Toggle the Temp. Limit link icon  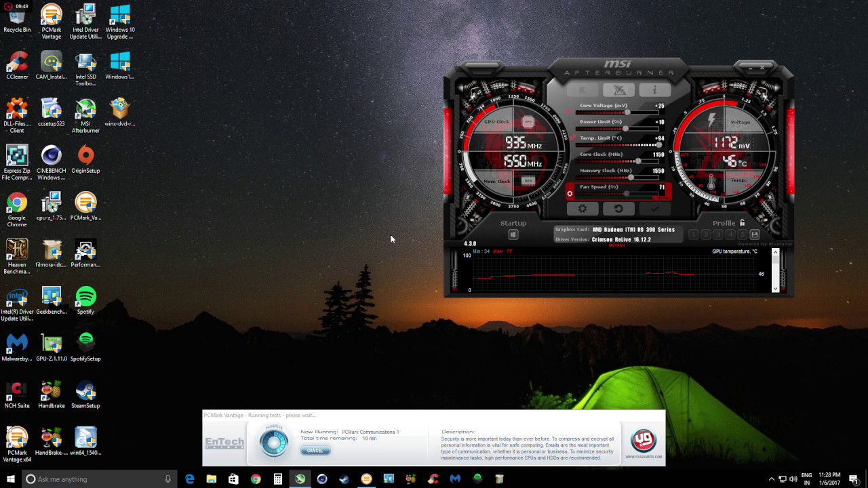point(572,138)
